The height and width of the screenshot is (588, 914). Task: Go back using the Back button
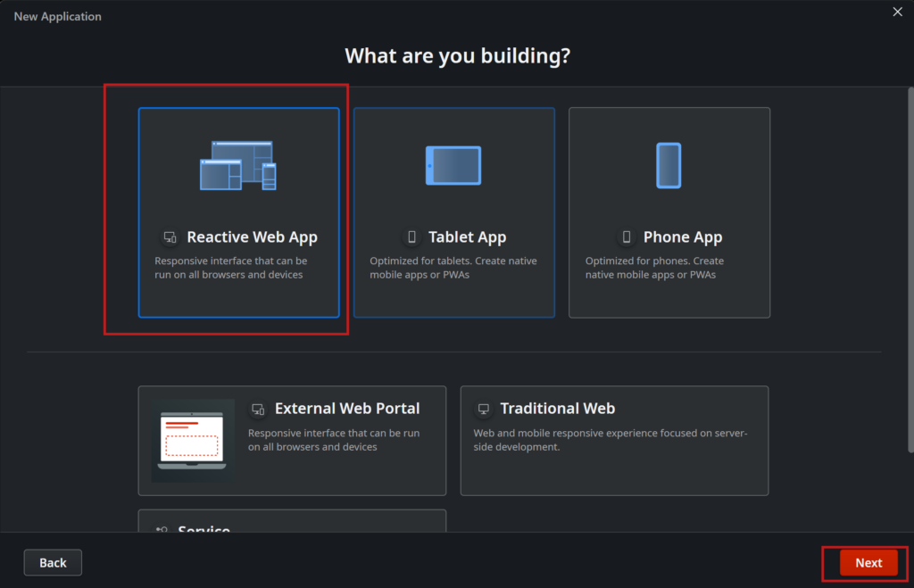[x=53, y=562]
